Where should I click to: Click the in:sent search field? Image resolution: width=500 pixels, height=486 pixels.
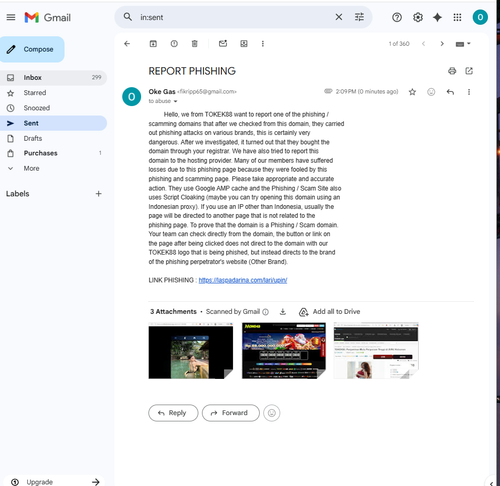pos(233,17)
